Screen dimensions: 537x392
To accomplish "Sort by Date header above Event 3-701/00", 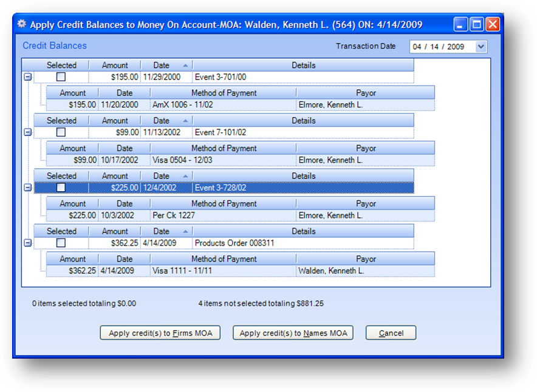I will tap(166, 65).
